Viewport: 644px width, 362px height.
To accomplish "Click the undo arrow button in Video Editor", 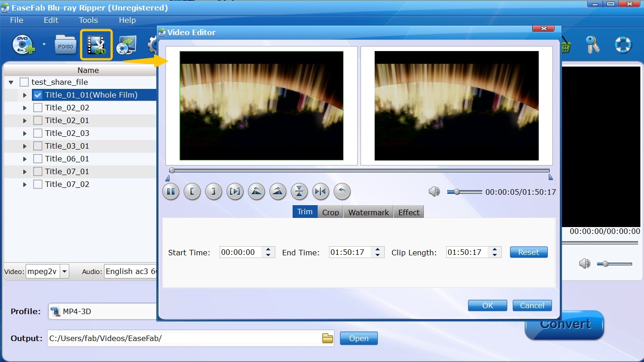I will pyautogui.click(x=342, y=191).
